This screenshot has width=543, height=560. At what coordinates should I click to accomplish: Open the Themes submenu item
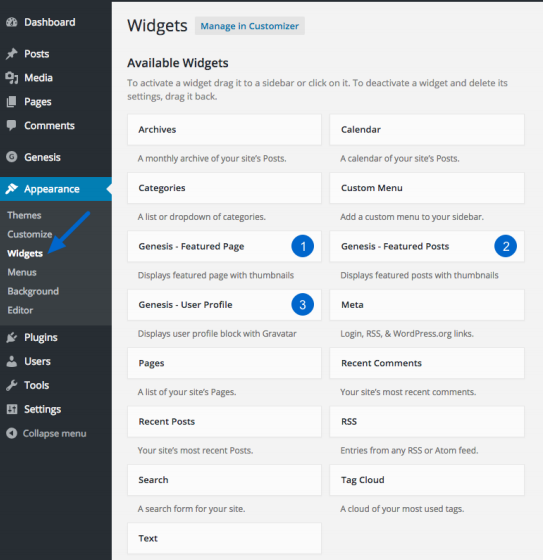tap(24, 215)
